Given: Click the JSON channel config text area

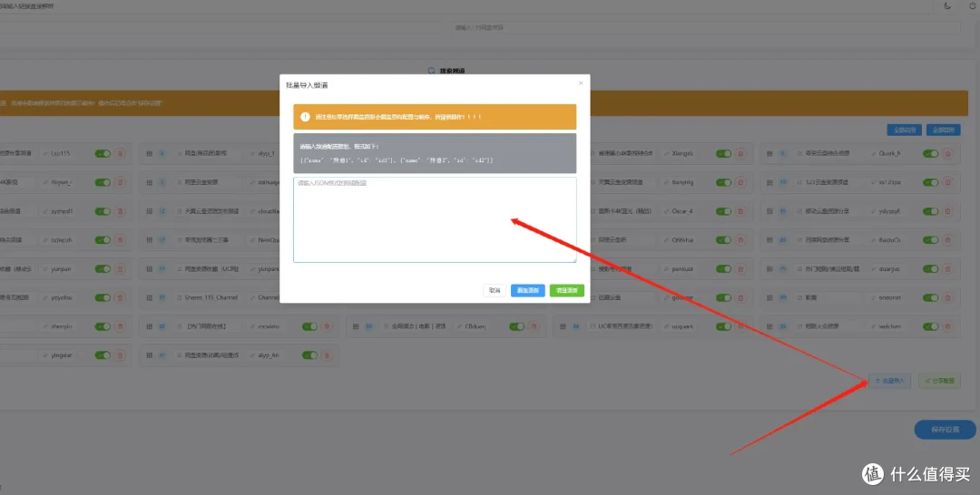Looking at the screenshot, I should pos(435,219).
